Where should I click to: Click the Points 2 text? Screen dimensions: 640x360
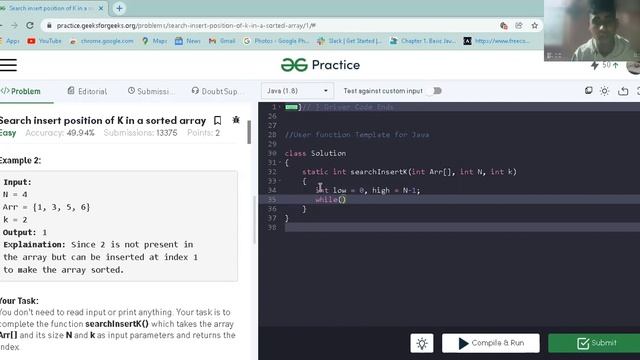click(204, 133)
